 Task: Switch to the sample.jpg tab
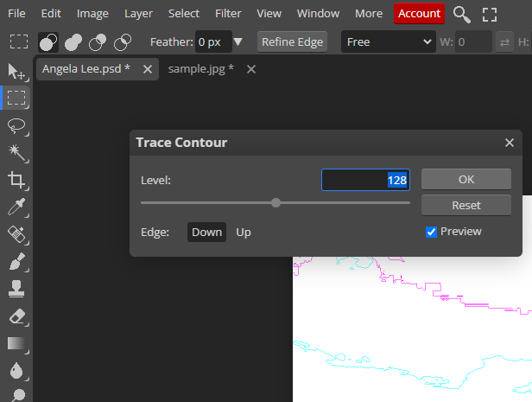point(200,69)
